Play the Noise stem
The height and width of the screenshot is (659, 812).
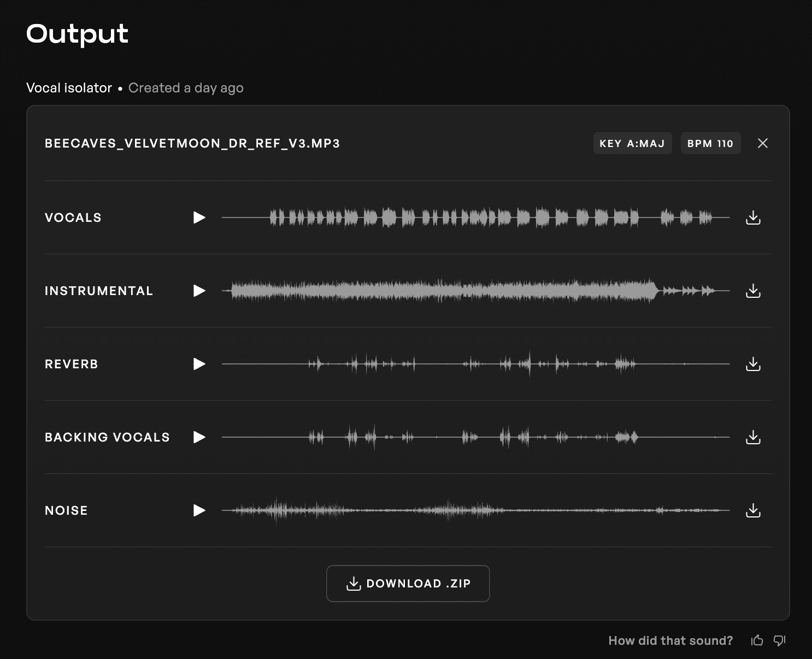tap(199, 510)
